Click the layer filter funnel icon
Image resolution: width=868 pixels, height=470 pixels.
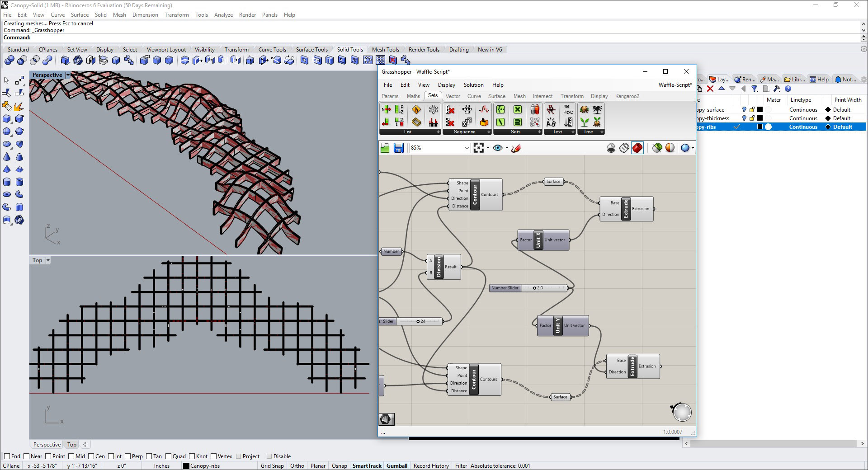(755, 89)
